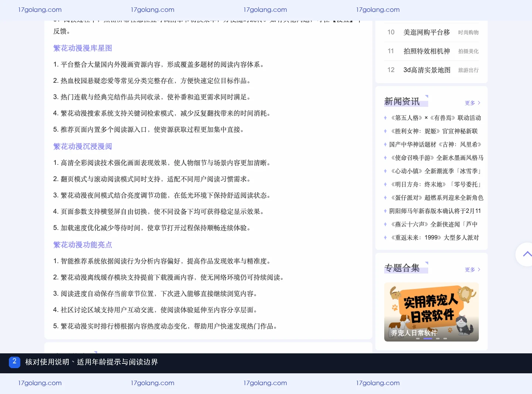The width and height of the screenshot is (532, 394).
Task: Open ranked app 3d高清实景地图
Action: tap(427, 70)
